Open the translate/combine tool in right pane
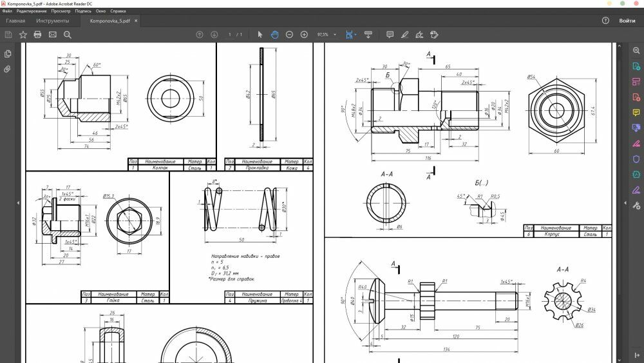The image size is (644, 363). pyautogui.click(x=636, y=128)
